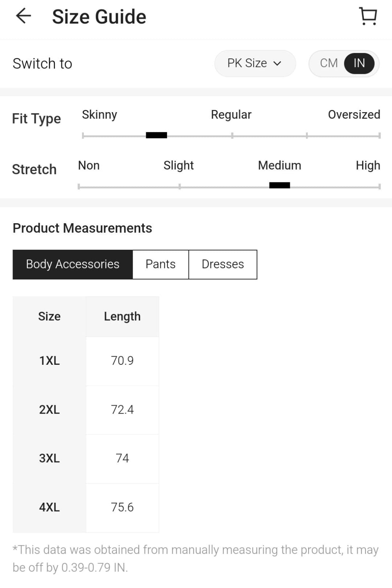Screen dimensions: 392x588
Task: Click the Stretch slider marker
Action: pos(279,185)
